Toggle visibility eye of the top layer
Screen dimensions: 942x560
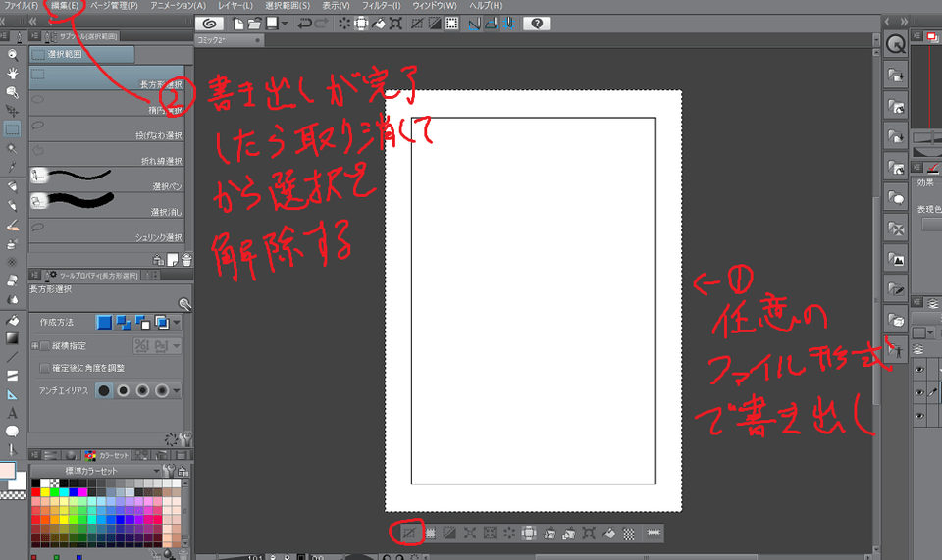(920, 371)
